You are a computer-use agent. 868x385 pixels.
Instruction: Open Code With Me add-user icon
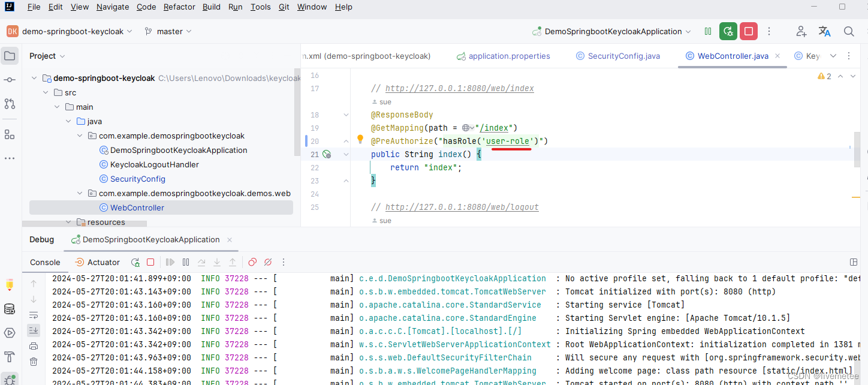[x=801, y=31]
